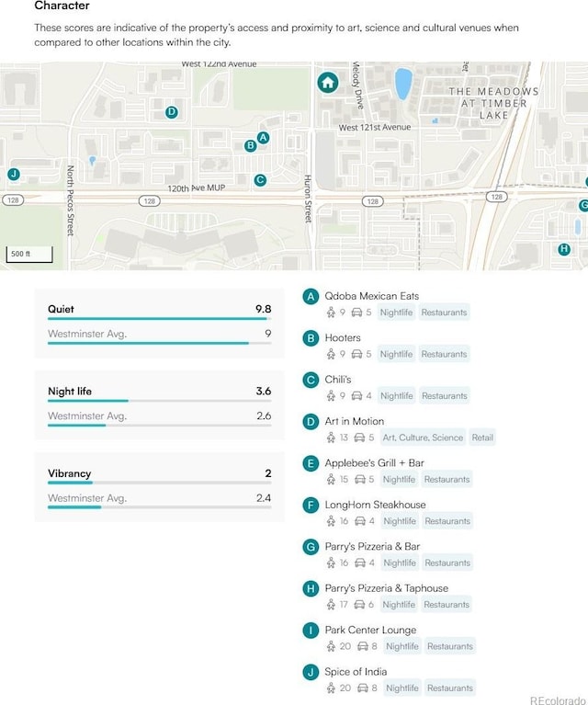Click route 128 shield near Huron Street
Image resolution: width=588 pixels, height=705 pixels.
click(373, 201)
